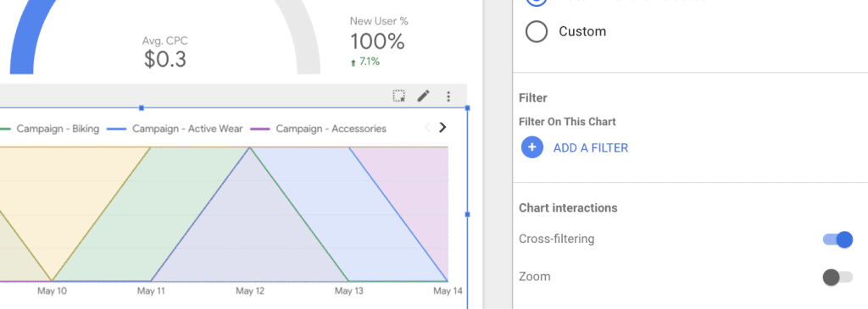Select Campaign - Biking legend entry
The image size is (868, 309).
50,129
